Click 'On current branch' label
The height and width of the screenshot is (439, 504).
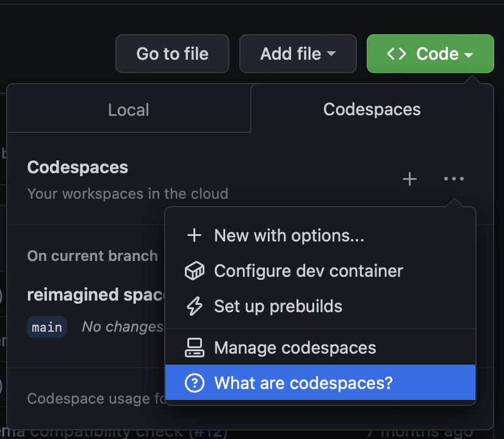click(93, 256)
